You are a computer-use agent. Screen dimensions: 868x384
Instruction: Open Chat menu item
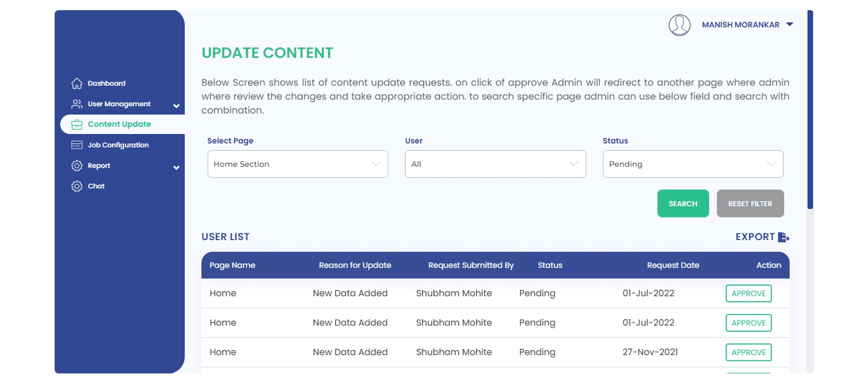96,186
